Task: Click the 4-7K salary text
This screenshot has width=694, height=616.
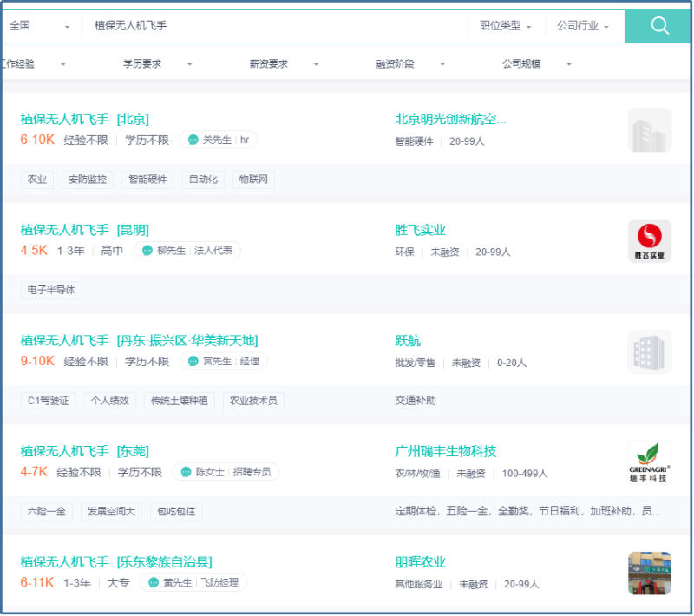Action: (x=34, y=472)
